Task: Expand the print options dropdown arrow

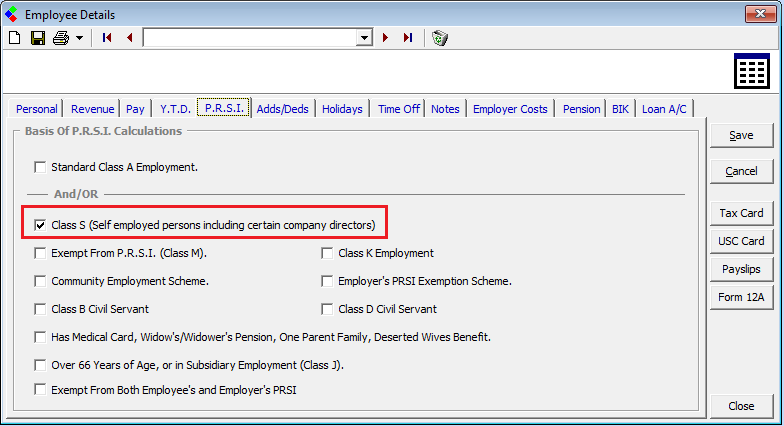Action: click(78, 38)
